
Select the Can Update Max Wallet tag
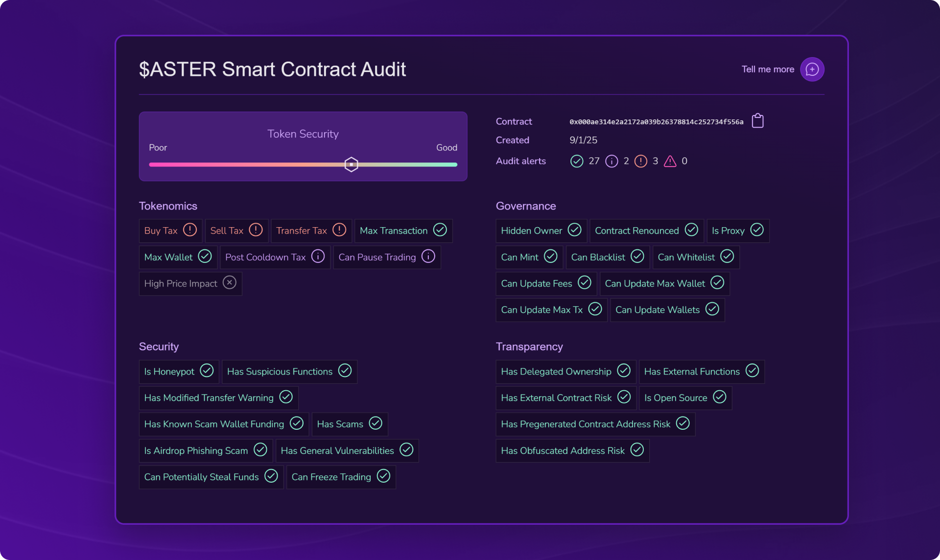(x=664, y=283)
